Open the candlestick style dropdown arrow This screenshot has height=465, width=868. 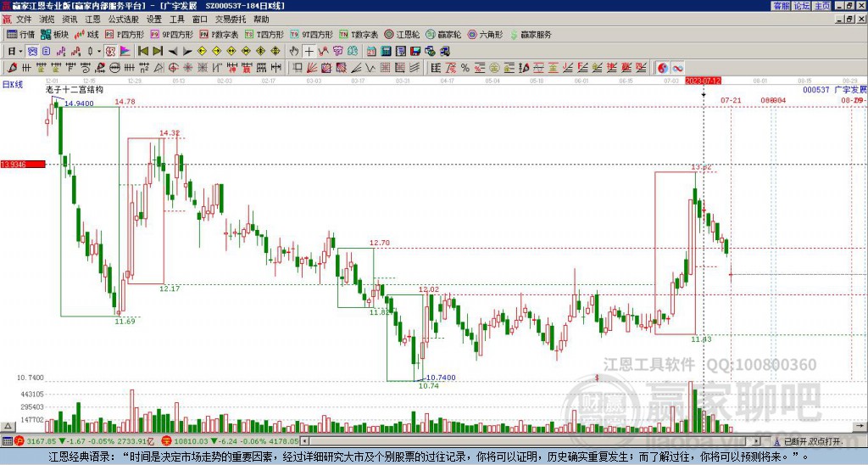98,52
